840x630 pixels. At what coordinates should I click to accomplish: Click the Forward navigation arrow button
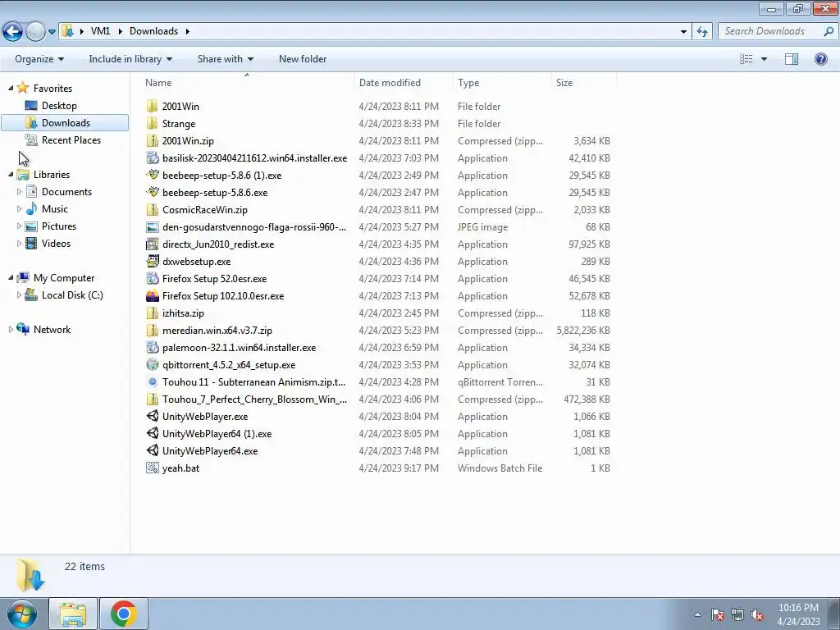tap(35, 32)
